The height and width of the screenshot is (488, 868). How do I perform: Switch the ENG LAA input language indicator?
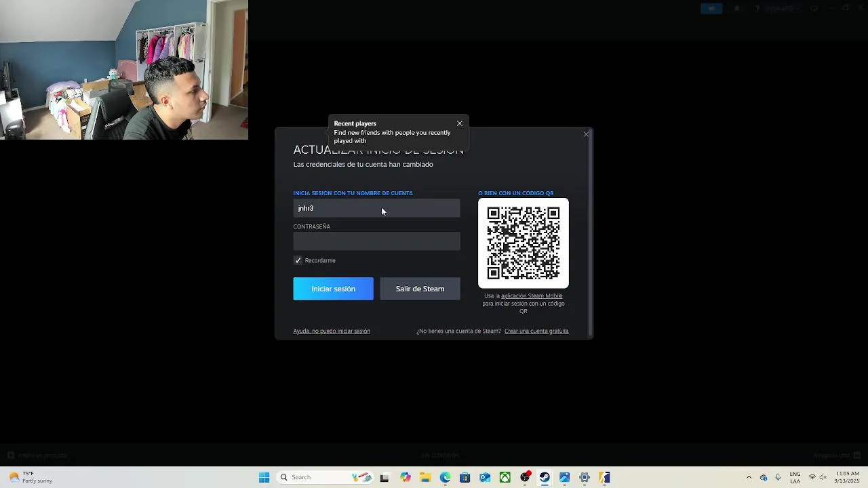795,477
